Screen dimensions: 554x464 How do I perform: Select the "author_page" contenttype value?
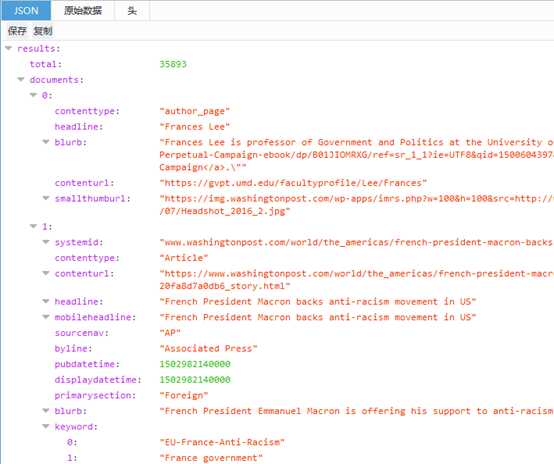click(194, 111)
